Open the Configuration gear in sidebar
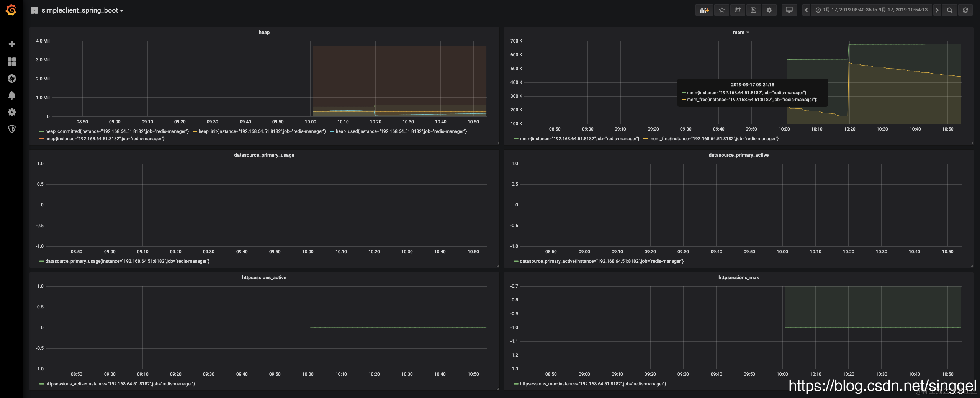The height and width of the screenshot is (398, 980). click(12, 112)
